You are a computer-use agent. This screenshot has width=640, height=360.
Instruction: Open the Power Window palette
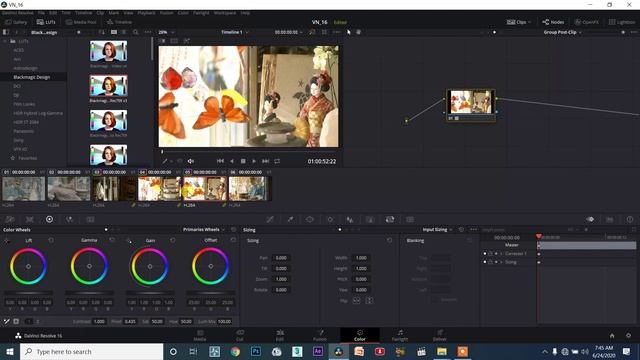point(310,219)
